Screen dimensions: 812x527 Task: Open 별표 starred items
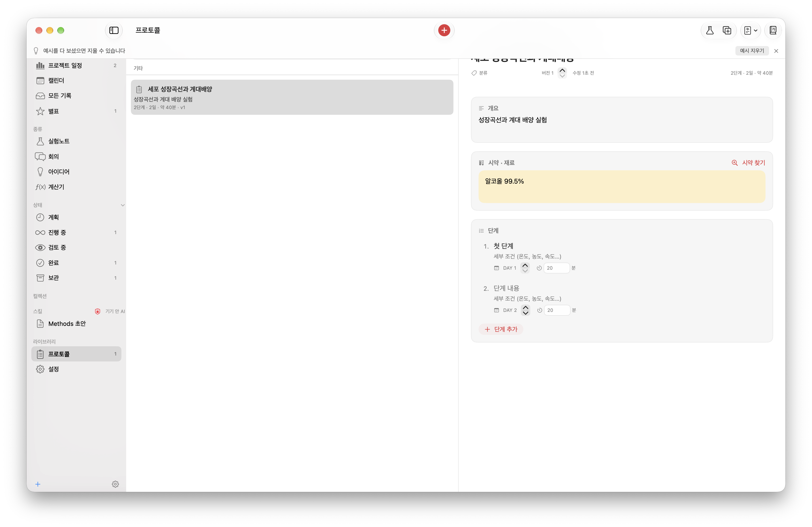(x=76, y=111)
